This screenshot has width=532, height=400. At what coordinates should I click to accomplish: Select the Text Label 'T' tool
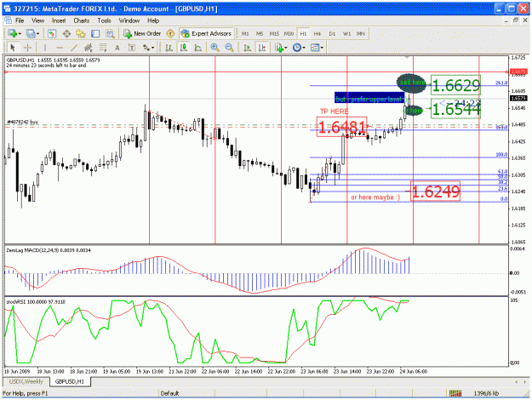pos(132,48)
